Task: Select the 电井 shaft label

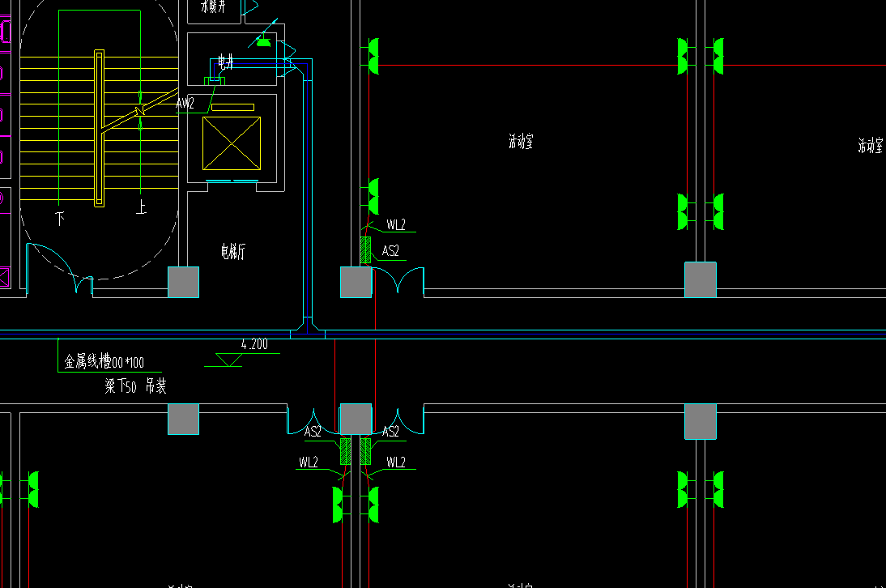Action: [226, 62]
